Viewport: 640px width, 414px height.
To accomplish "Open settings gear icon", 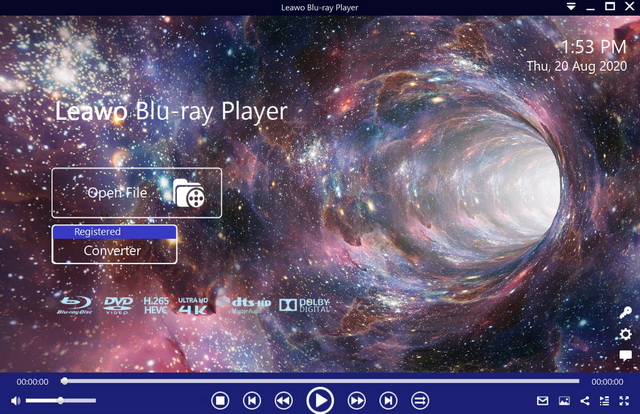I will (x=625, y=334).
